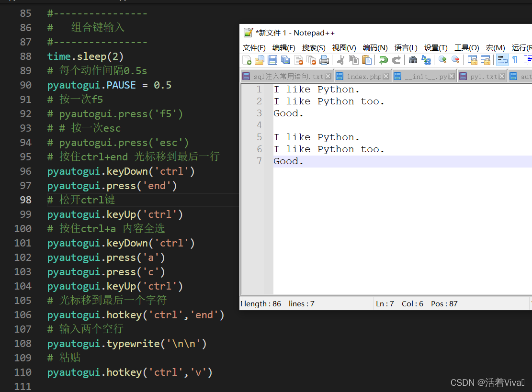Click the Cut scissors icon
The height and width of the screenshot is (392, 532).
point(340,60)
